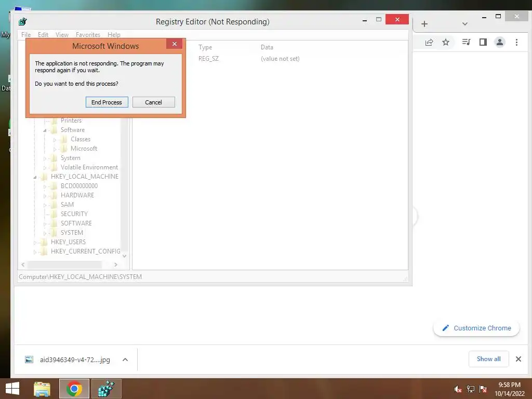
Task: Close the Microsoft Windows dialog
Action: pyautogui.click(x=175, y=44)
